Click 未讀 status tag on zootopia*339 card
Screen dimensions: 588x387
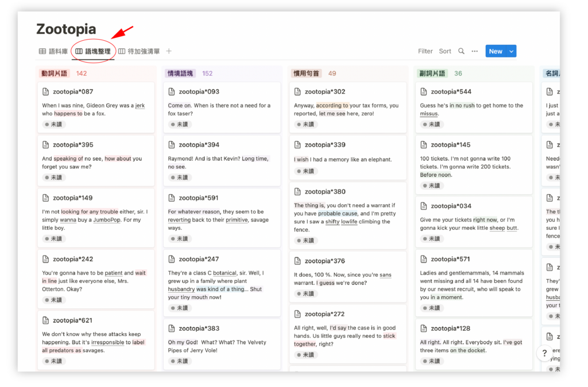(305, 171)
